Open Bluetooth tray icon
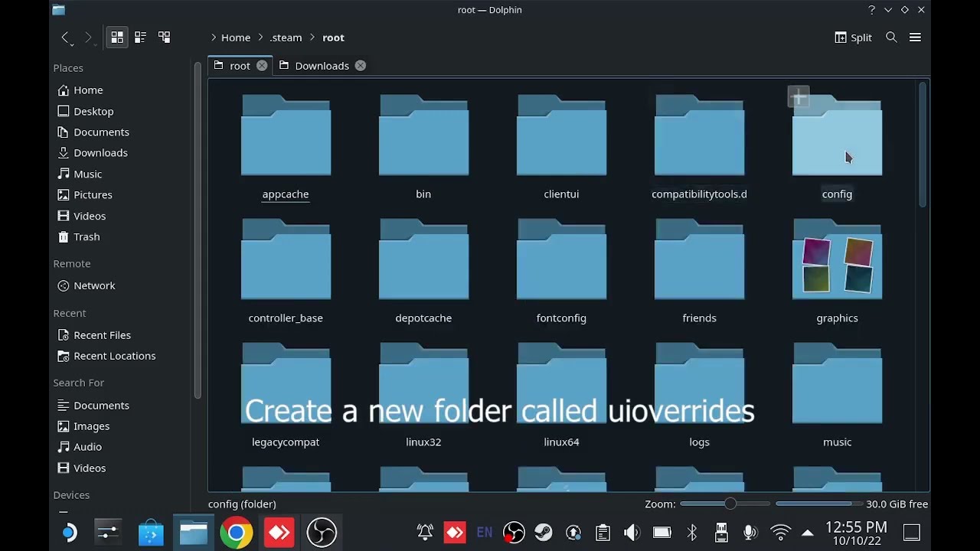The width and height of the screenshot is (980, 551). click(x=692, y=533)
